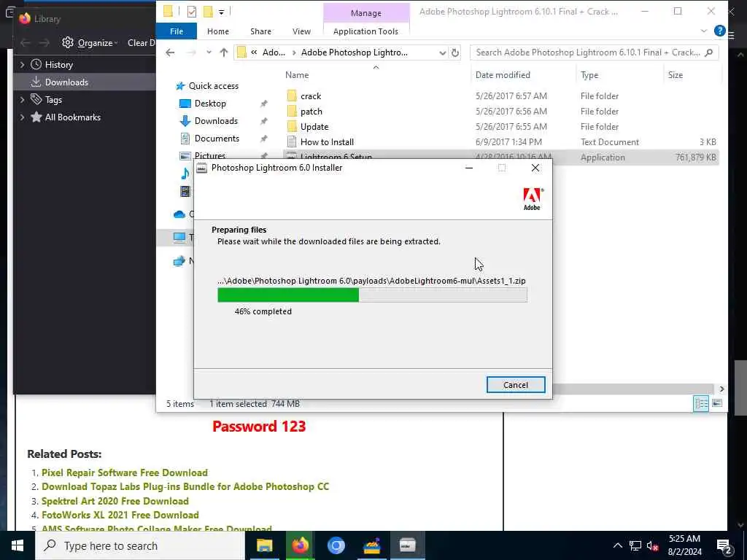The width and height of the screenshot is (747, 560).
Task: Click the new folder Quick Access icon
Action: tap(208, 12)
